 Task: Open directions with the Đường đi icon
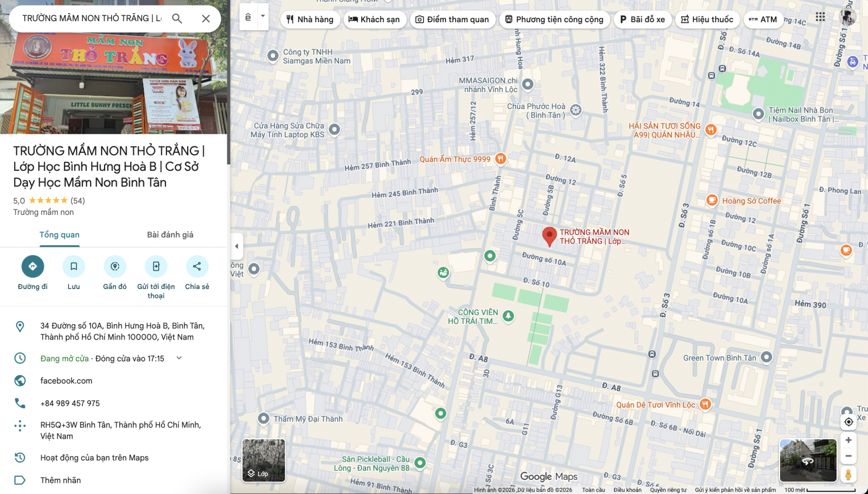(x=33, y=266)
